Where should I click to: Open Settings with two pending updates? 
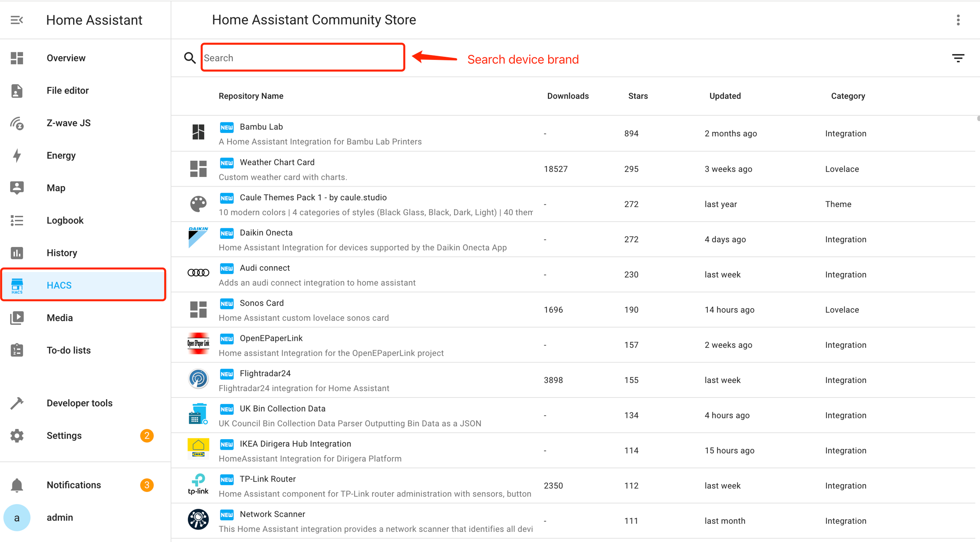click(x=64, y=436)
